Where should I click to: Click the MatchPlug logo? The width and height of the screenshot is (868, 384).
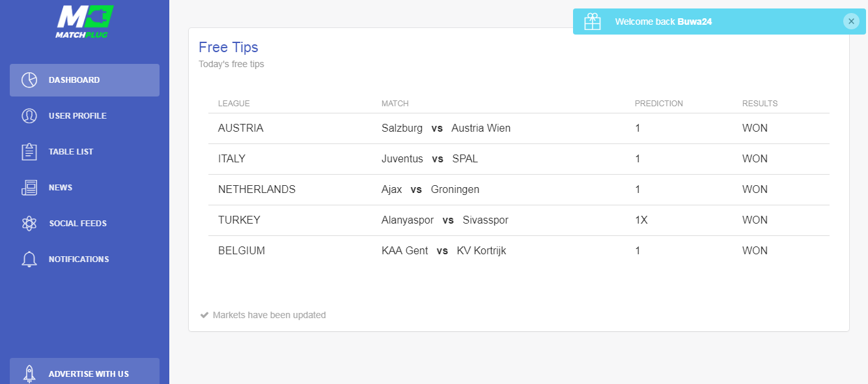click(x=85, y=21)
